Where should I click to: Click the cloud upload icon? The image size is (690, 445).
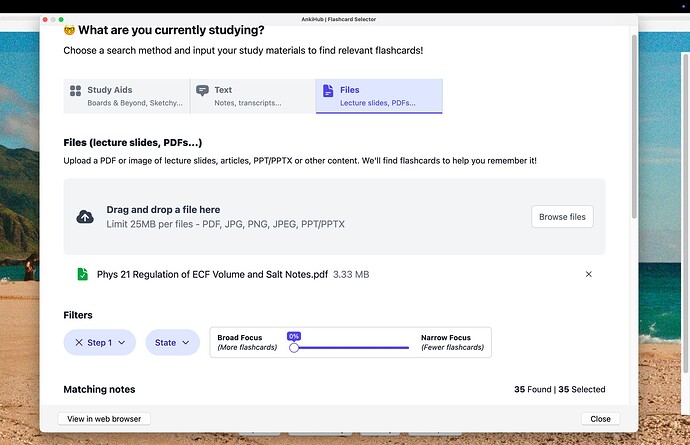coord(85,217)
